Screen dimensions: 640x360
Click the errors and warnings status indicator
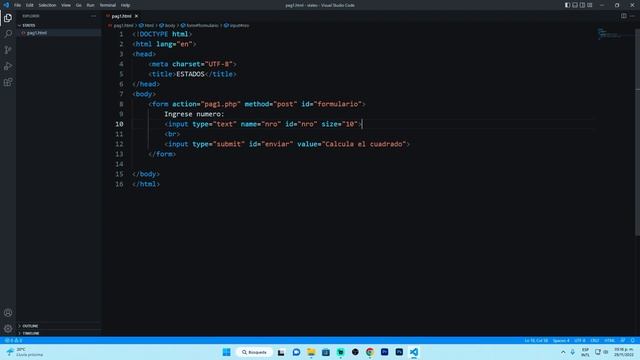click(13, 340)
